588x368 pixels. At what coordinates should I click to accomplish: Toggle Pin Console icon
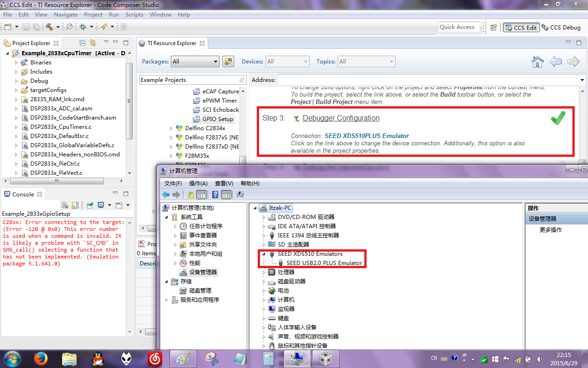(90, 205)
